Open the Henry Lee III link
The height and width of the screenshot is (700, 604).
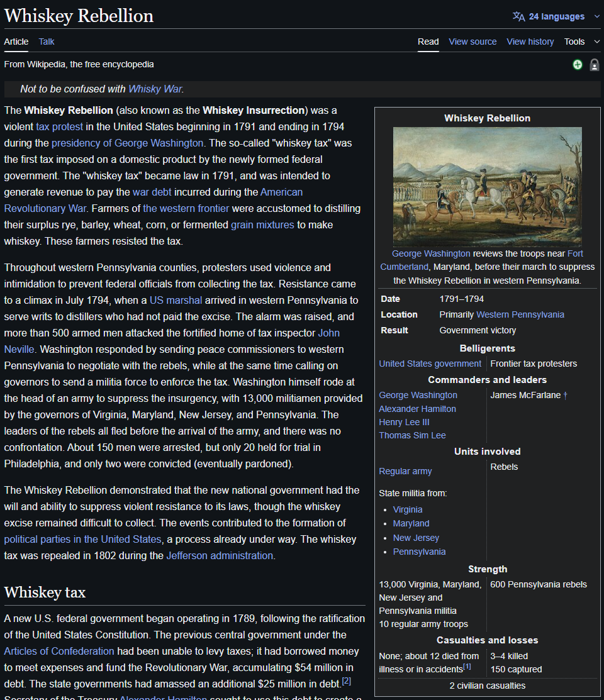[404, 422]
